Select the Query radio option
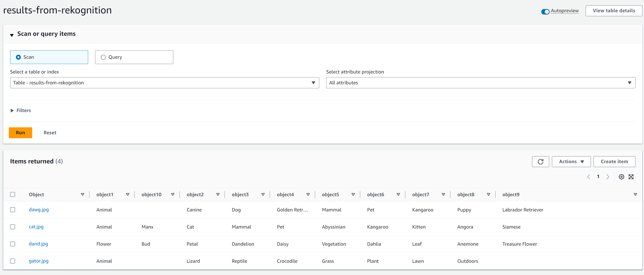This screenshot has height=275, width=644. [x=103, y=57]
